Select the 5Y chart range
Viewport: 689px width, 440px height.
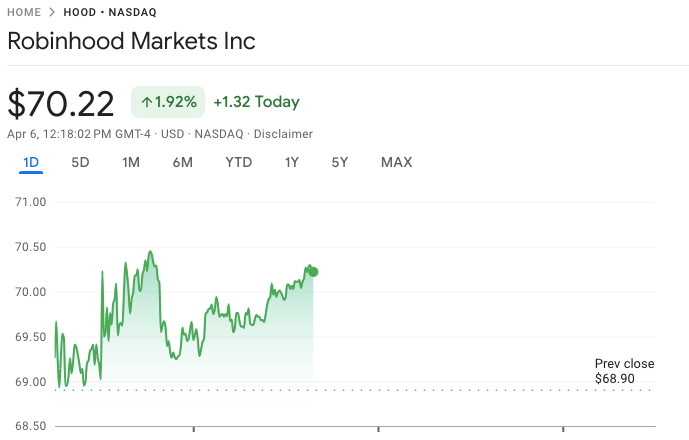340,162
